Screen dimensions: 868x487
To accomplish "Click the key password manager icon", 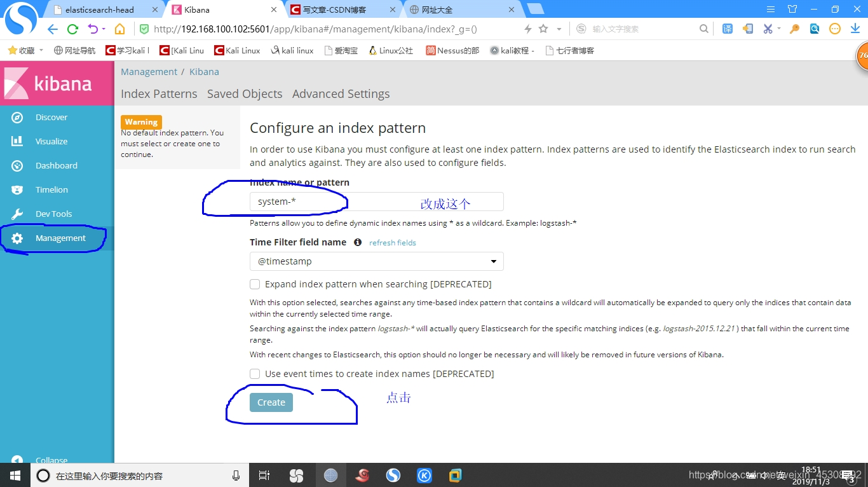I will (794, 29).
